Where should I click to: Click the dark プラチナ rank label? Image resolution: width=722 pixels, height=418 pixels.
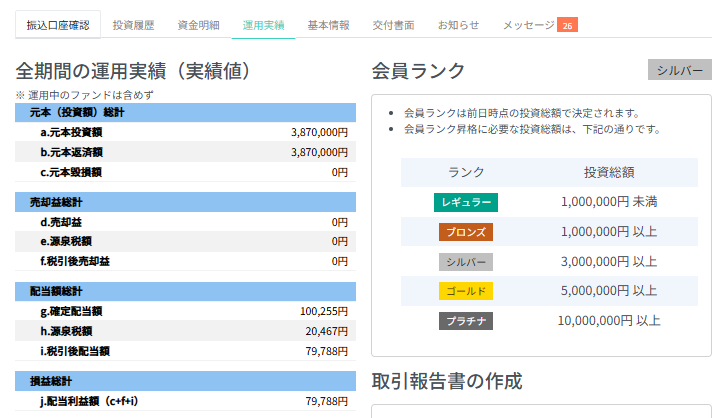coord(466,321)
